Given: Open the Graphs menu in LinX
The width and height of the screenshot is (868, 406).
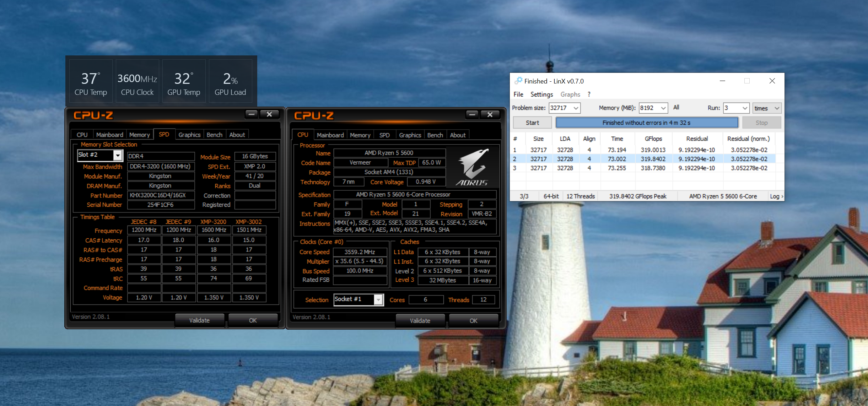Looking at the screenshot, I should click(570, 94).
